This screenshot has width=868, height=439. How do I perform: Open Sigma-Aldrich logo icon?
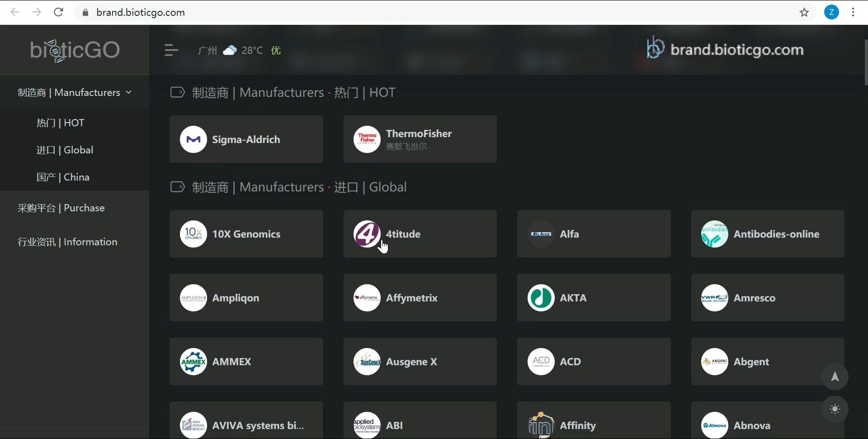click(193, 139)
